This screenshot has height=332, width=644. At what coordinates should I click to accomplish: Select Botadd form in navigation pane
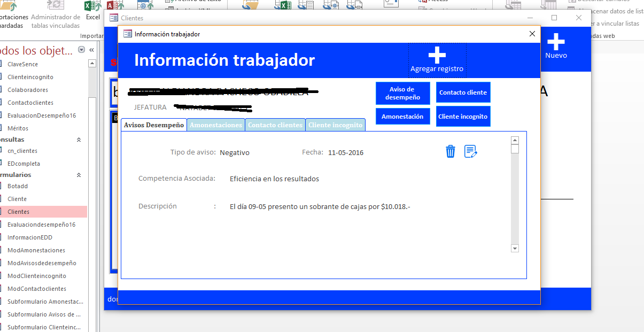(x=18, y=186)
